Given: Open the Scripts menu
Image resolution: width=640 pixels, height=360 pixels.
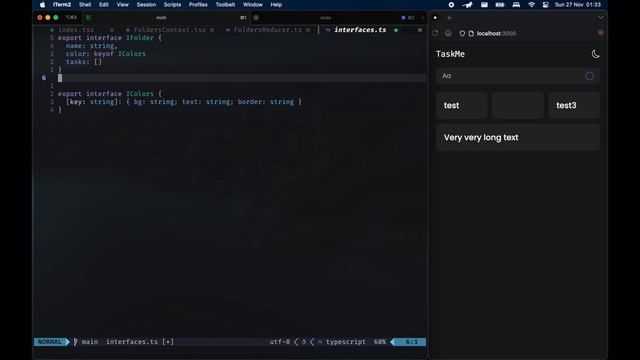Looking at the screenshot, I should [172, 5].
